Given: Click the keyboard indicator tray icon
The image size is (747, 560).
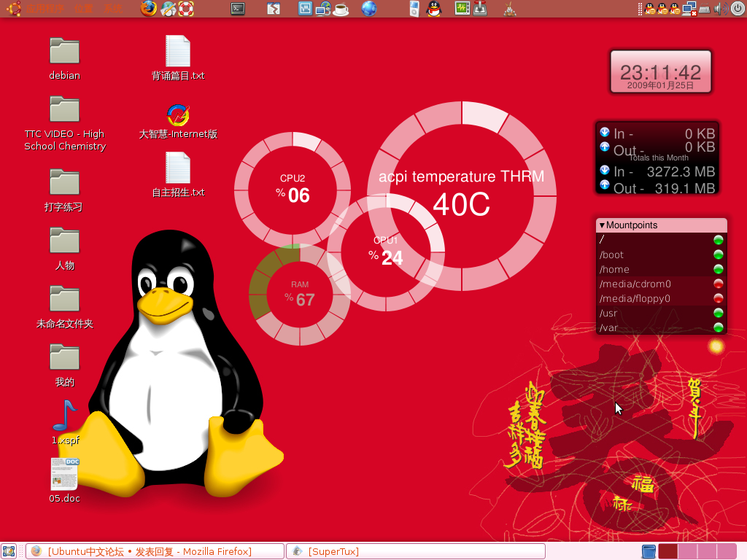Looking at the screenshot, I should [x=705, y=9].
